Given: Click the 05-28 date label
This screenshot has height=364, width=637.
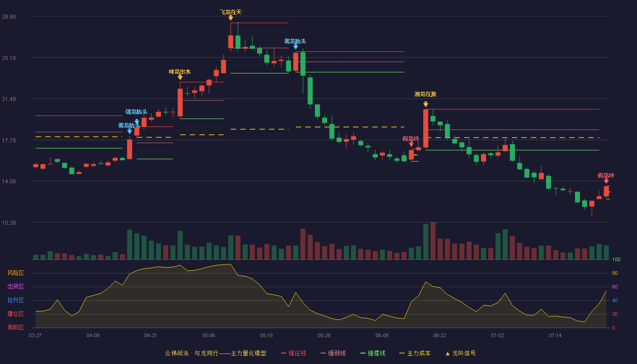Looking at the screenshot, I should (x=324, y=335).
